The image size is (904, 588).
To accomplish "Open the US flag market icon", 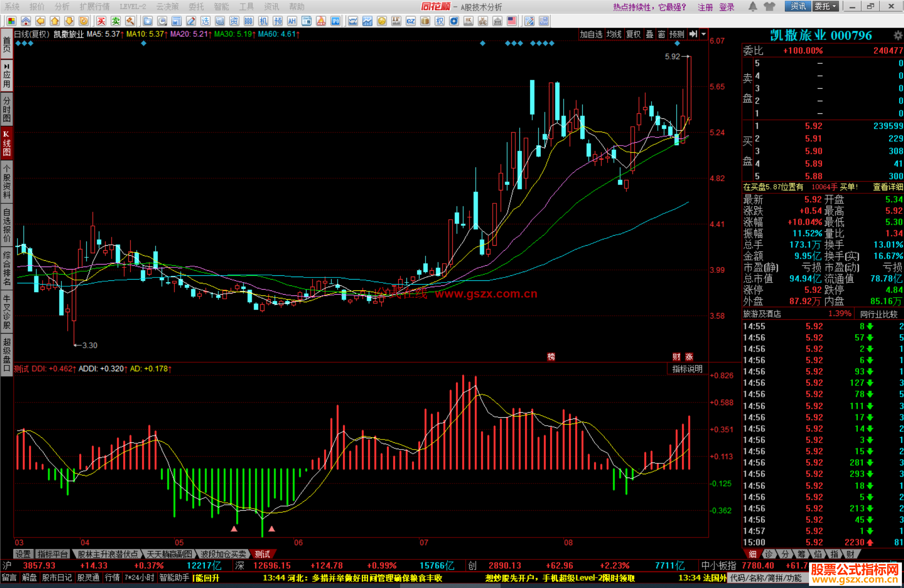I will 511,21.
